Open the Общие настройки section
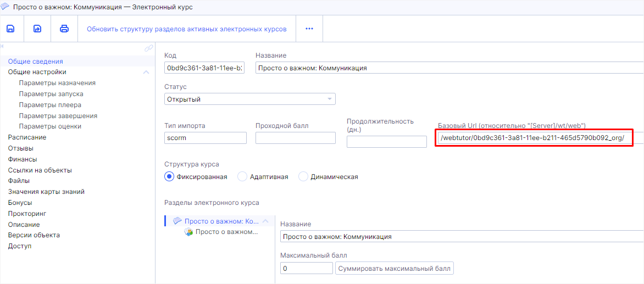 coord(37,72)
